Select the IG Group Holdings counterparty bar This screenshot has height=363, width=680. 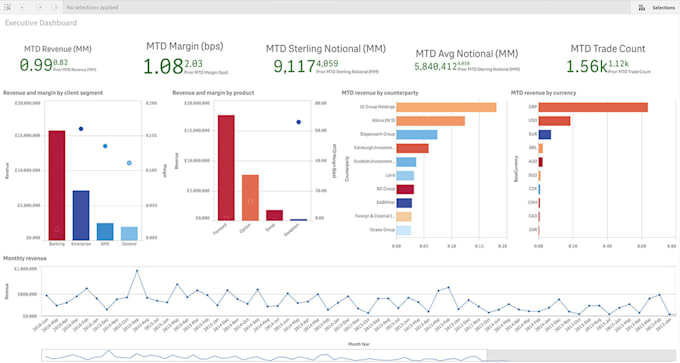pos(446,107)
